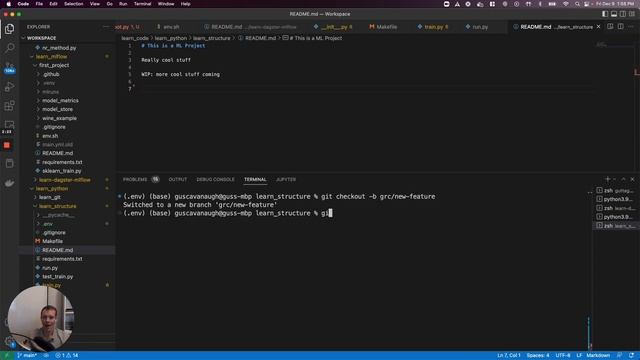Viewport: 640px width, 360px height.
Task: Click the UTF-8 encoding in status bar
Action: tap(562, 356)
